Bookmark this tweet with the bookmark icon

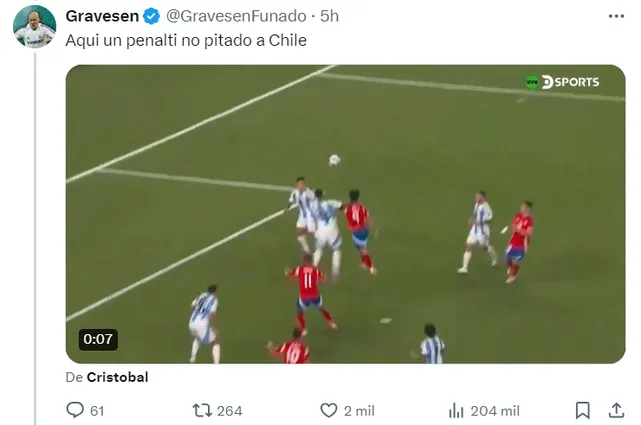tap(583, 410)
